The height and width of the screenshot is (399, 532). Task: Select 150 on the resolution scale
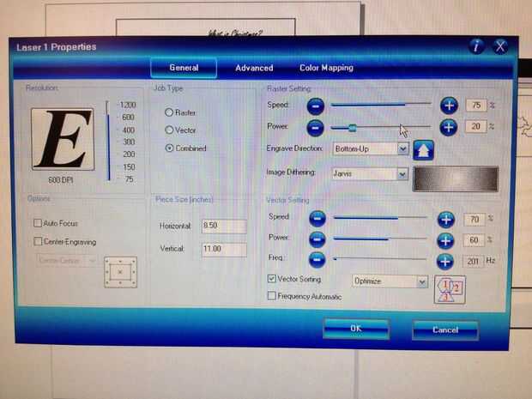(129, 167)
